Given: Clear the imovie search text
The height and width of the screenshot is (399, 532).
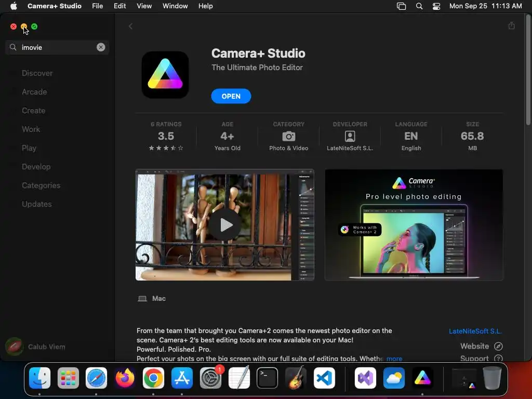Looking at the screenshot, I should point(101,47).
